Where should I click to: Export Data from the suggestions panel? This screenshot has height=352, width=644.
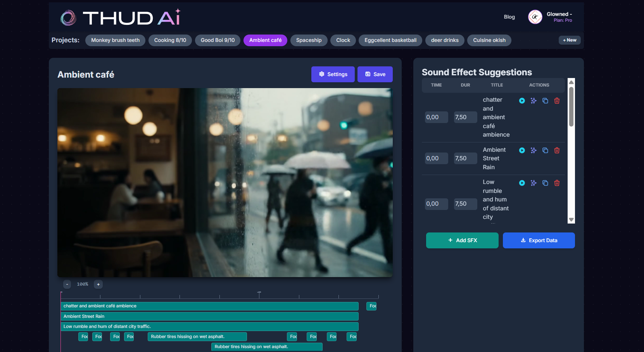tap(539, 240)
